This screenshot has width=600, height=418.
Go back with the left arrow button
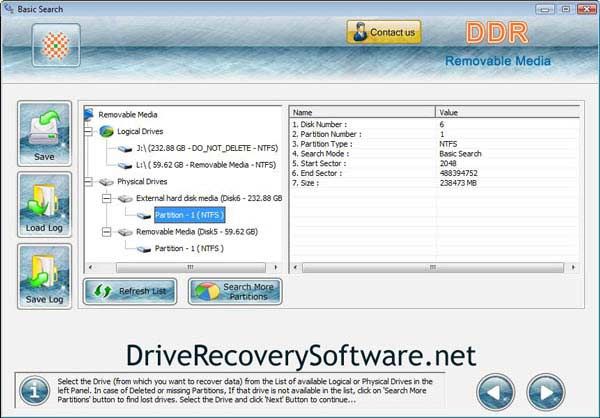click(495, 392)
